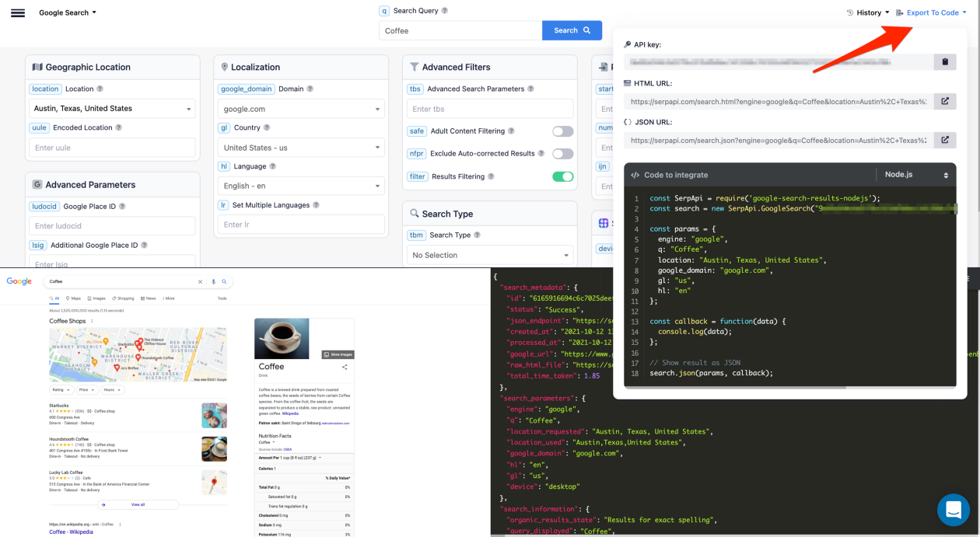980x537 pixels.
Task: Click the Coffee Shops map thumbnail
Action: point(138,354)
